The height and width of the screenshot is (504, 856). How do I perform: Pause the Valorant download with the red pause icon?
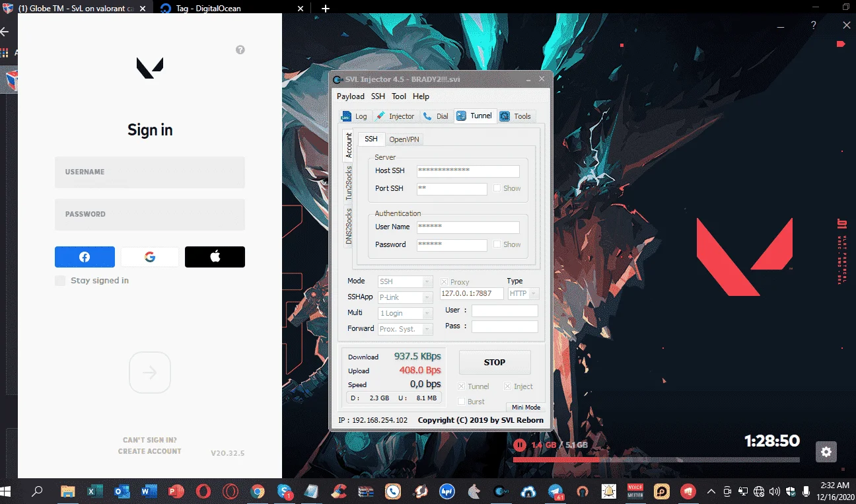520,445
